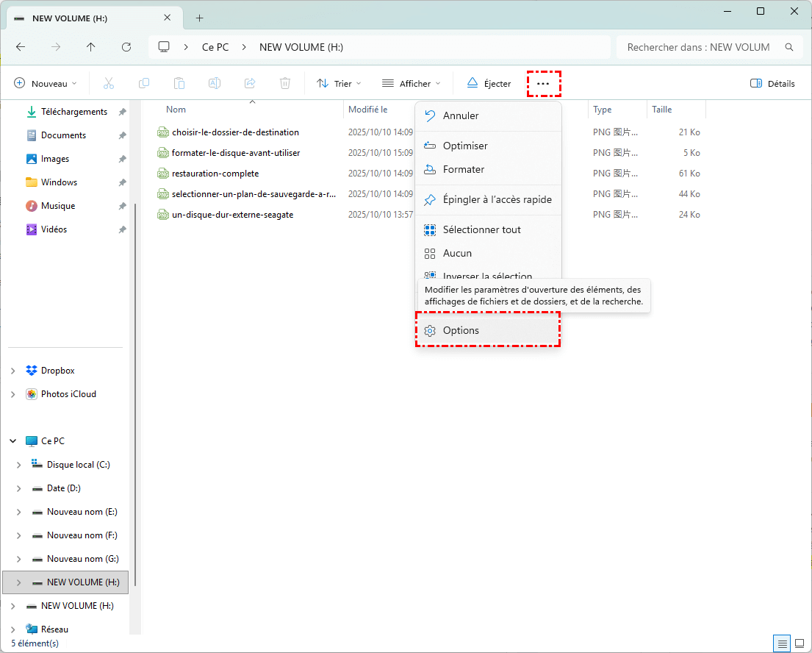812x653 pixels.
Task: Open Téléchargements in the sidebar
Action: 73,112
